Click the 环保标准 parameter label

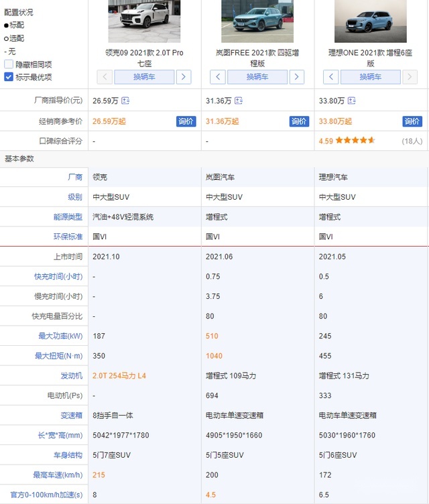tap(68, 237)
